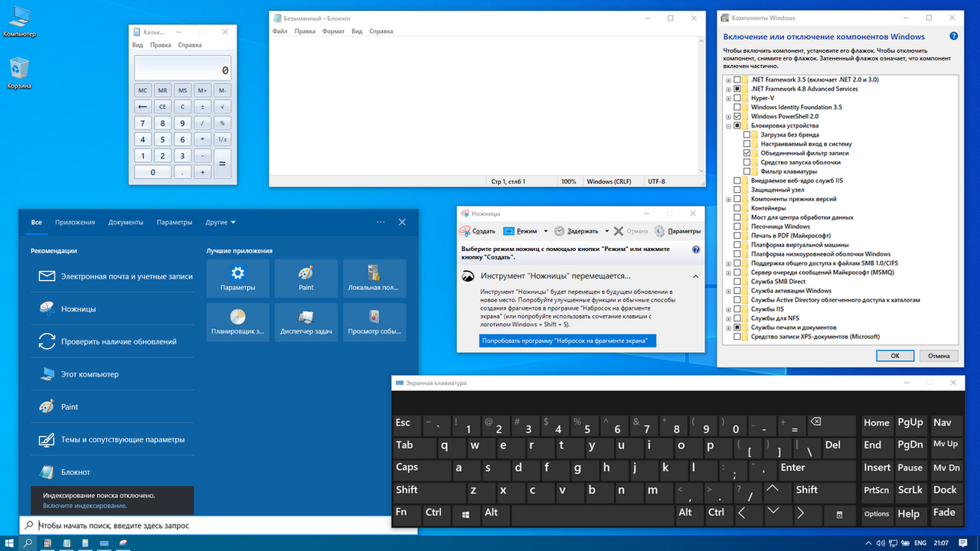
Task: Click the 1/x key in Calculator
Action: [222, 139]
